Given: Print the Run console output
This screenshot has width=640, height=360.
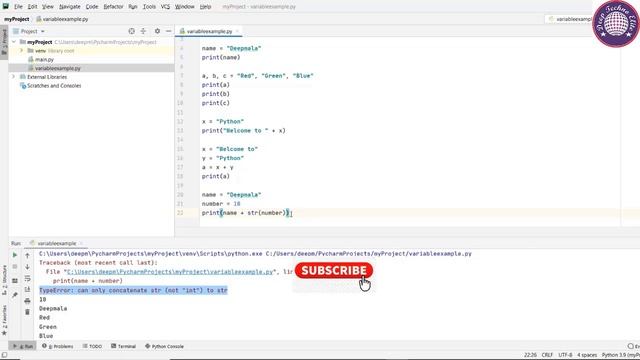Looking at the screenshot, I should tap(27, 301).
